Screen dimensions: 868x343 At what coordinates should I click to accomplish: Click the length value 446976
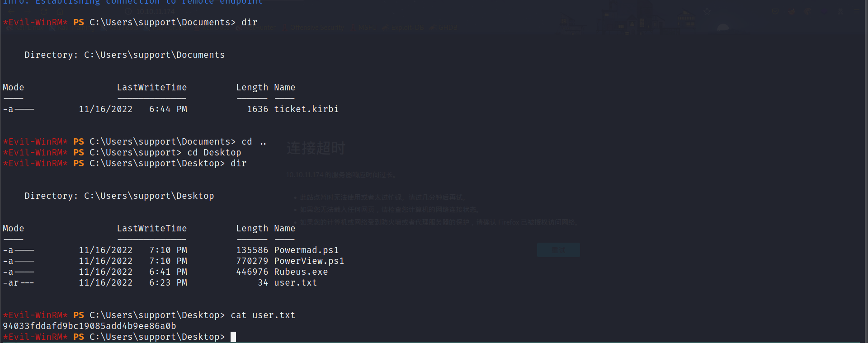tap(252, 272)
